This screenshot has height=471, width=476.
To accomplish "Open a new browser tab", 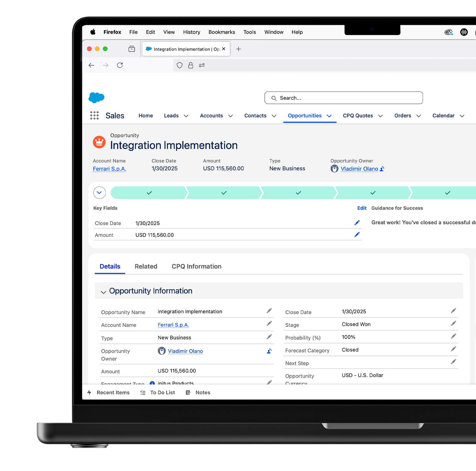I will [x=238, y=49].
